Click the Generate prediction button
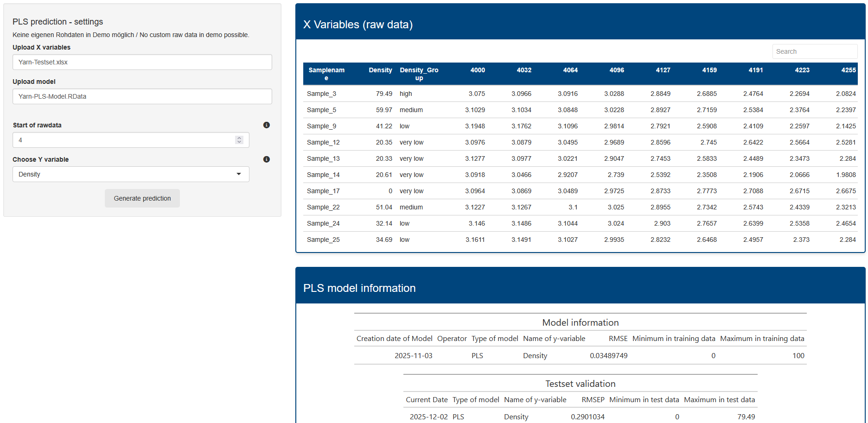 coord(142,198)
